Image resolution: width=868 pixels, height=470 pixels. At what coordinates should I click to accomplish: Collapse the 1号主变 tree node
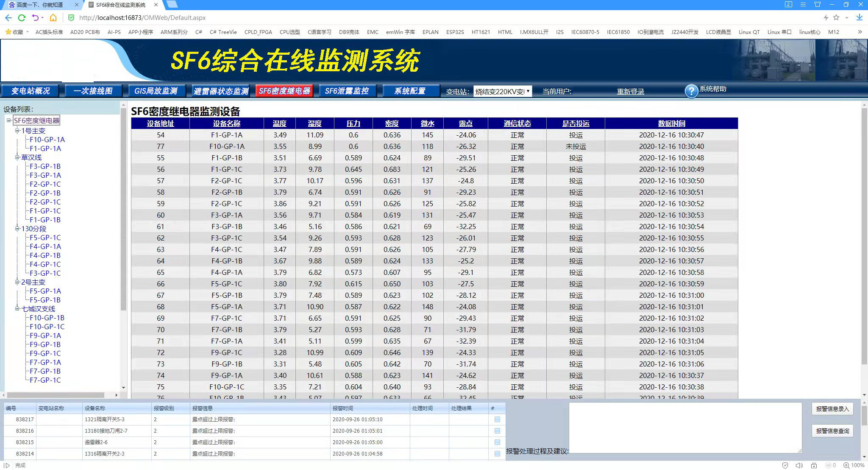[17, 131]
